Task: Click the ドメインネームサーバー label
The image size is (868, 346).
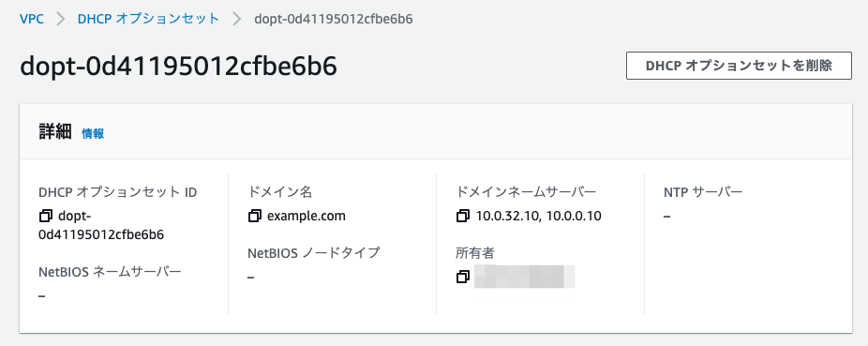Action: click(x=526, y=192)
